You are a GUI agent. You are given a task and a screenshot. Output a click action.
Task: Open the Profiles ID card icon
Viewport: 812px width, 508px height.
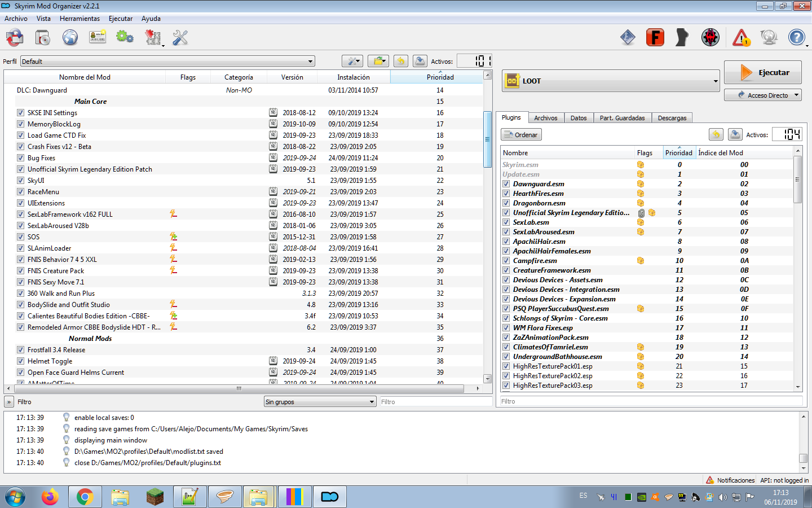point(98,37)
